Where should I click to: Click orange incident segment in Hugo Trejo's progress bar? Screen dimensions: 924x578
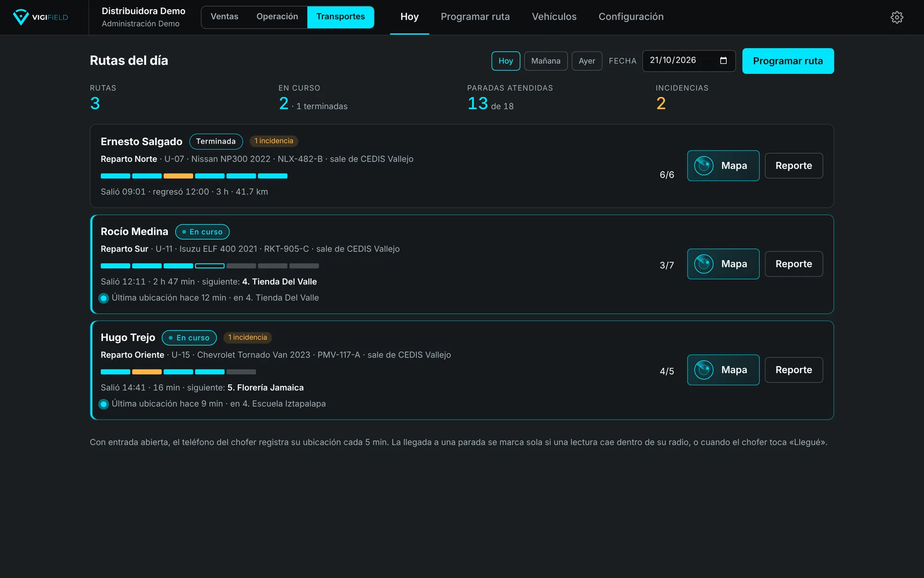click(x=147, y=372)
